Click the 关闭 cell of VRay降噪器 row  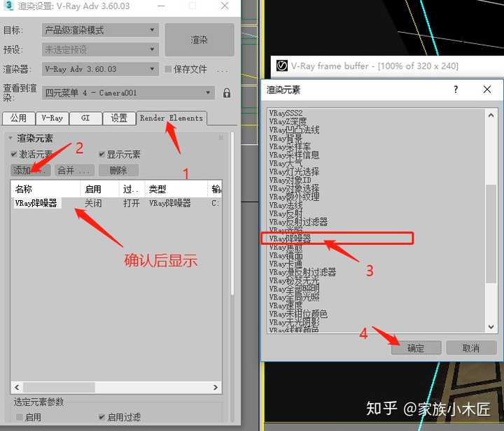tap(93, 203)
